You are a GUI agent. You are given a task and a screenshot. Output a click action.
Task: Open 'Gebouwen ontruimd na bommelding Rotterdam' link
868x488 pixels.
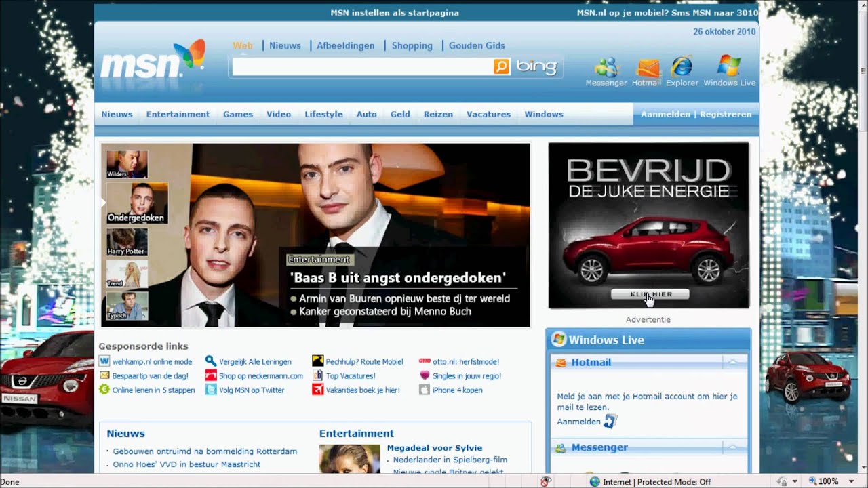[x=205, y=451]
